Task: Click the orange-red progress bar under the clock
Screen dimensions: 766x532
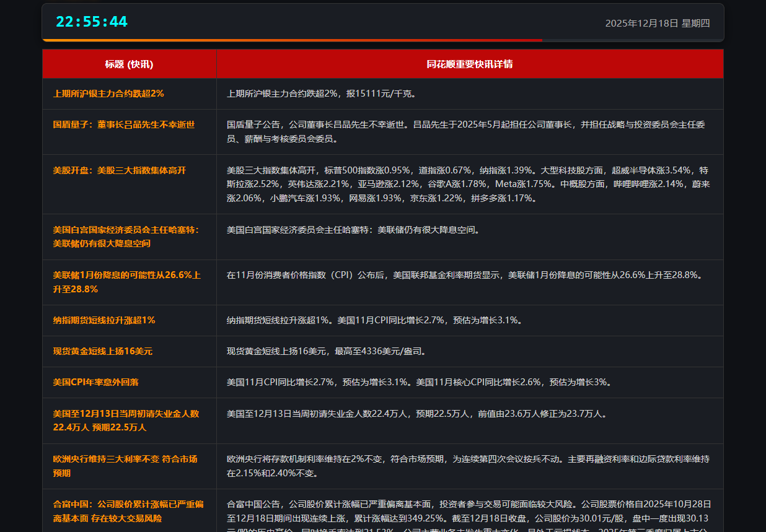Action: (x=292, y=40)
